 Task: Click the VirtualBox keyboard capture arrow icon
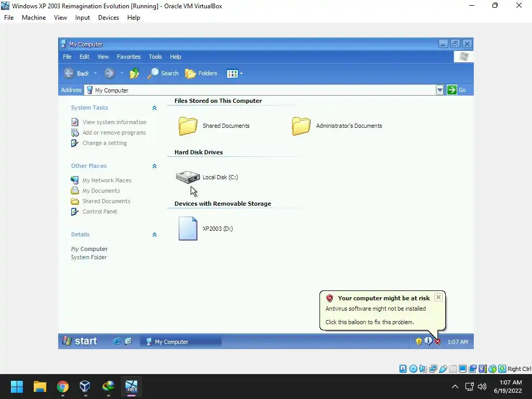pyautogui.click(x=502, y=369)
